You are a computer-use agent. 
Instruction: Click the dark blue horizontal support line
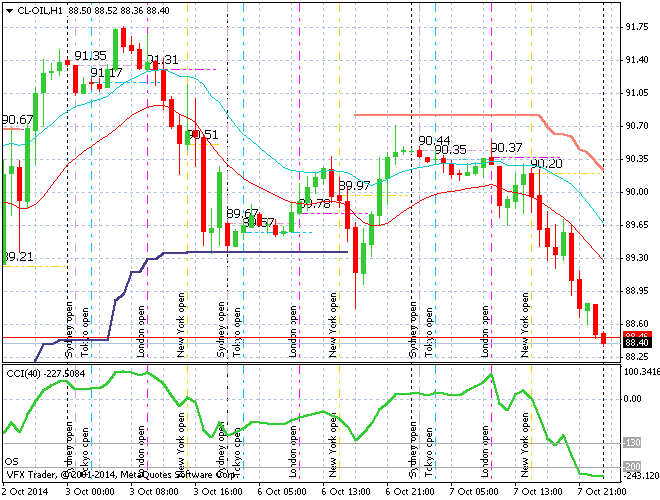point(260,252)
